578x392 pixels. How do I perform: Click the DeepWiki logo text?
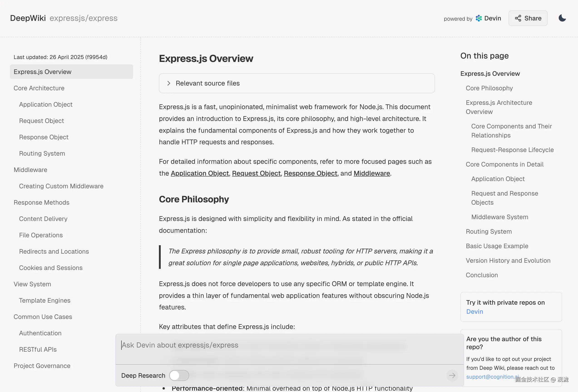28,18
